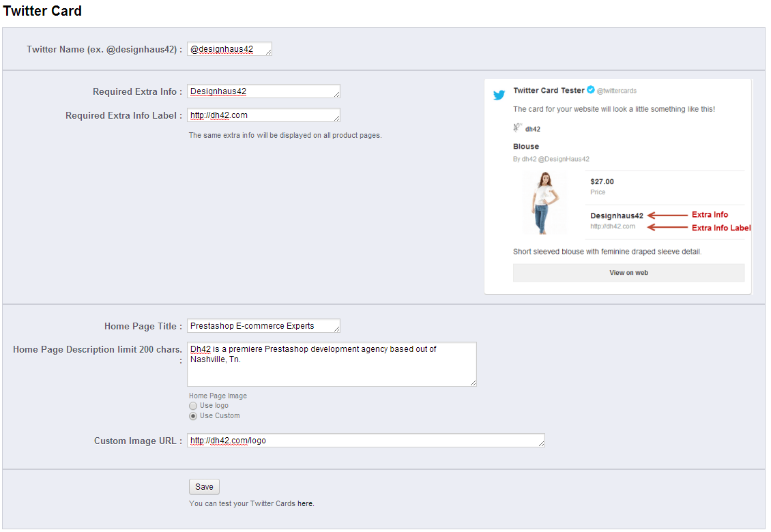771x532 pixels.
Task: Click the http://dh42.com label in preview card
Action: tap(613, 226)
